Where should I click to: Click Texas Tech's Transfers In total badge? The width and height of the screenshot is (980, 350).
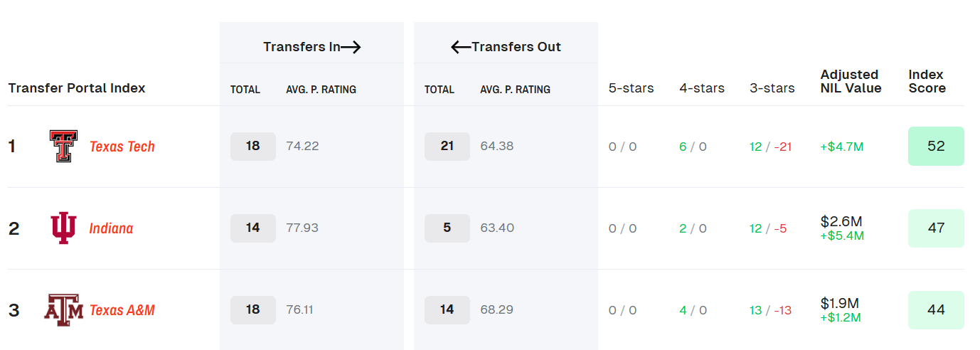coord(252,146)
